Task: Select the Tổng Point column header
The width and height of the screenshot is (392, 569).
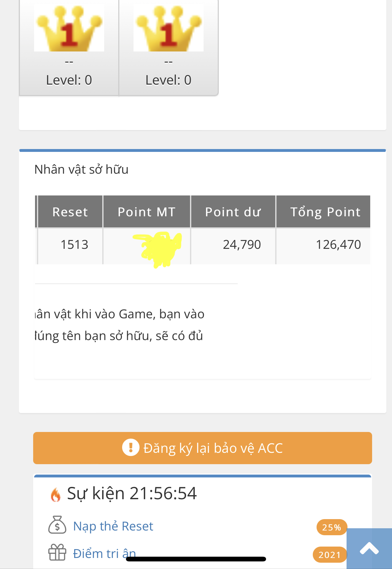Action: pos(325,212)
